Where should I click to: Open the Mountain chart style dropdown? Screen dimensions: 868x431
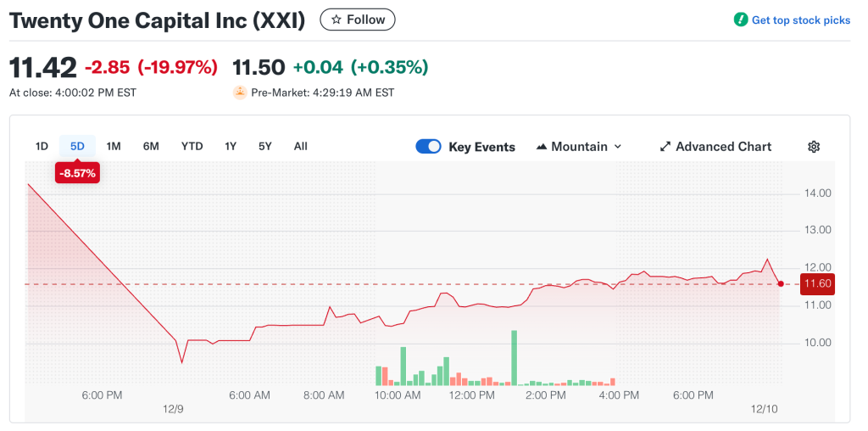[x=579, y=147]
